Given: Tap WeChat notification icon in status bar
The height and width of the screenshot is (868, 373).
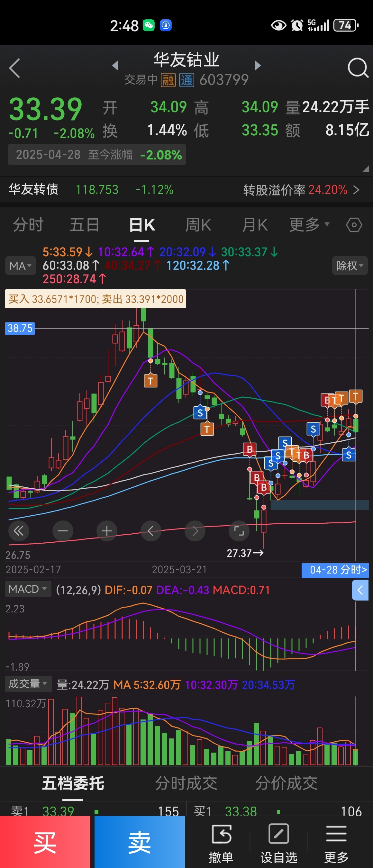Looking at the screenshot, I should tap(149, 26).
